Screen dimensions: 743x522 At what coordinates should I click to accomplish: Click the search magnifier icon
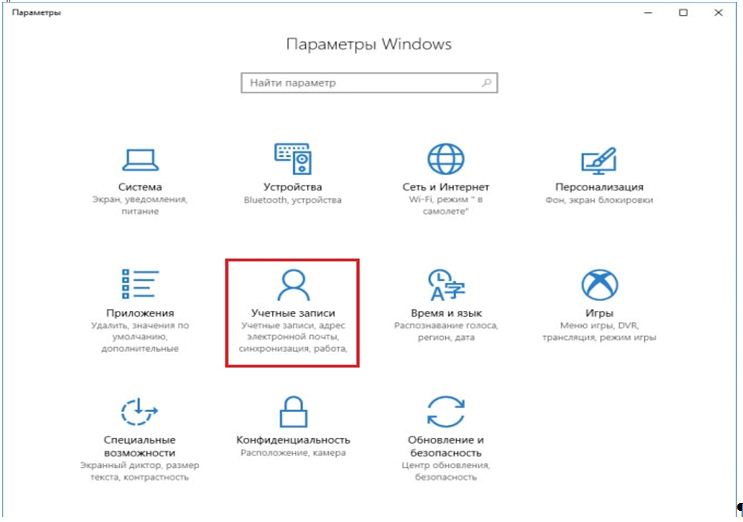(486, 83)
